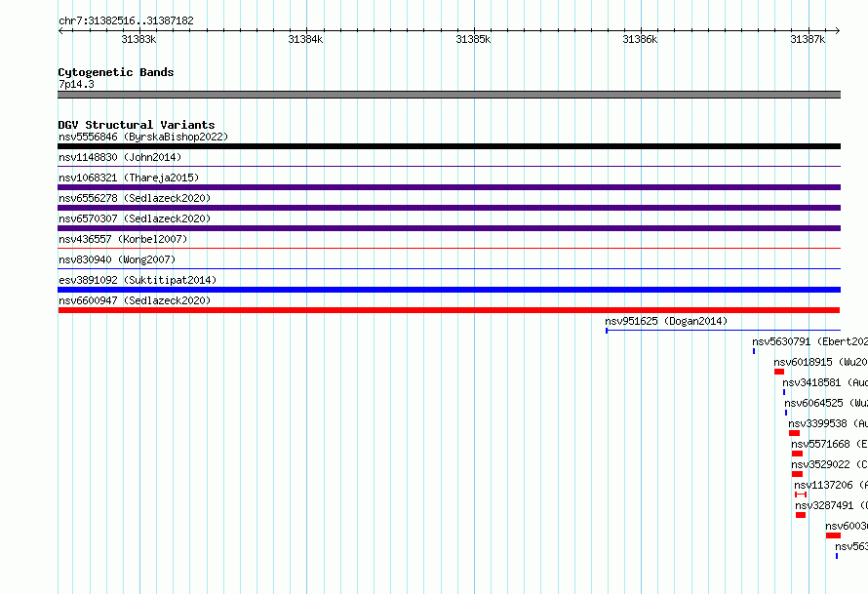Image resolution: width=868 pixels, height=594 pixels.
Task: Open the nsv3287491 variant label
Action: (x=832, y=505)
